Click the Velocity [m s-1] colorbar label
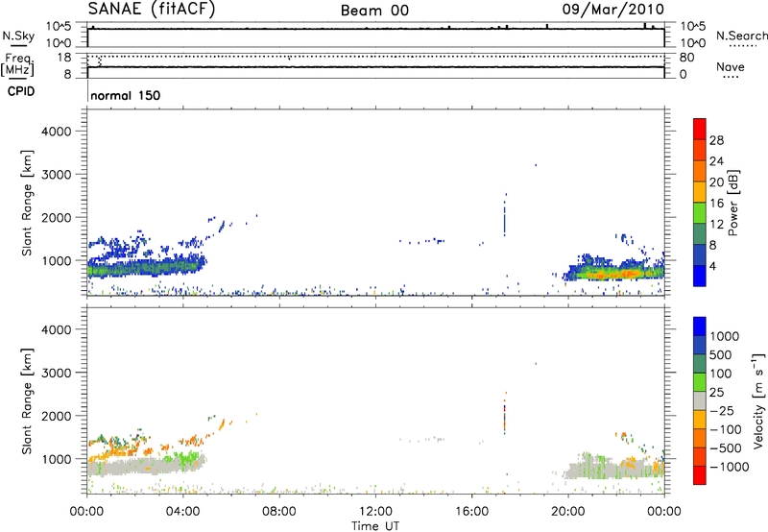 pyautogui.click(x=758, y=401)
